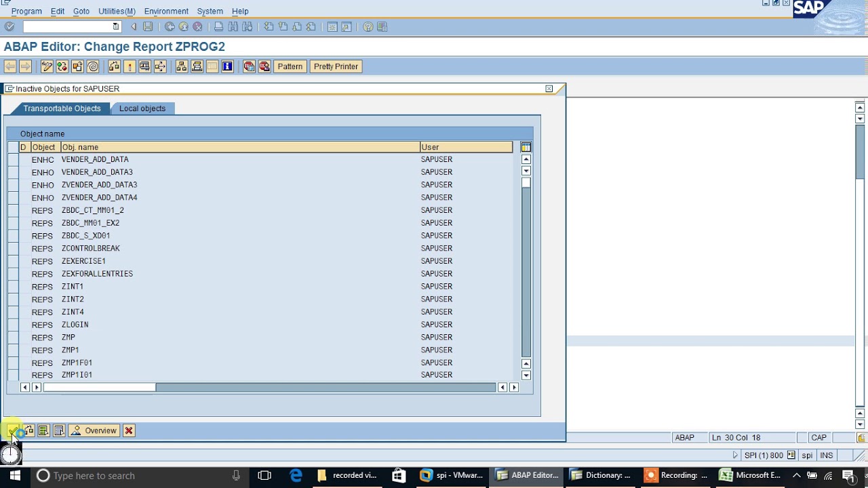Click the Pattern button
Screen dimensions: 868x488
click(290, 66)
